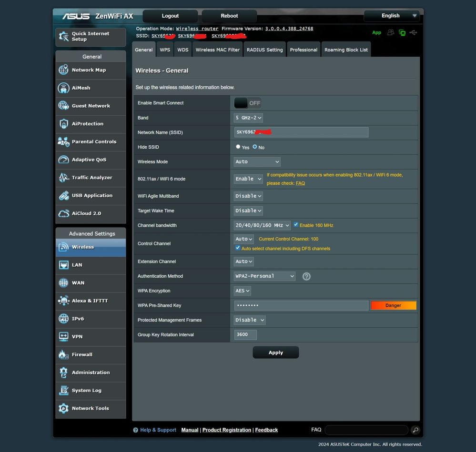
Task: Click the help icon beside Authentication Method
Action: coord(306,276)
